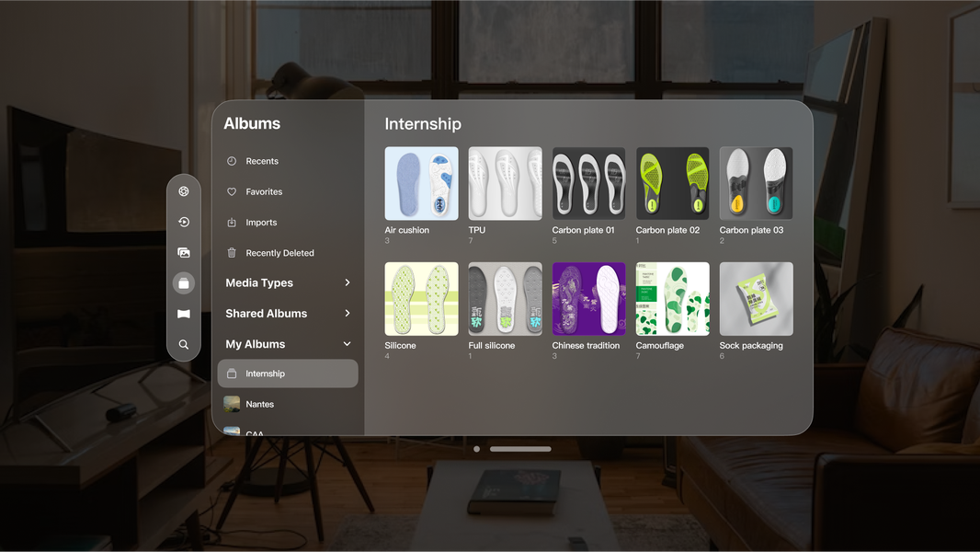Open the Chinese tradition album thumbnail

(x=588, y=299)
